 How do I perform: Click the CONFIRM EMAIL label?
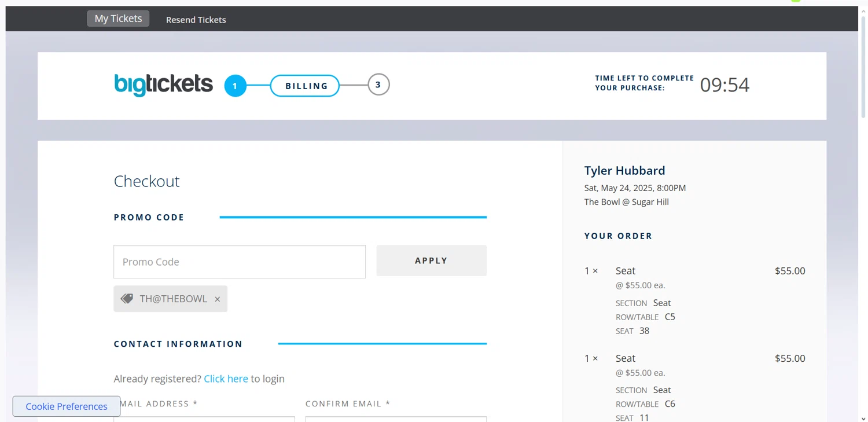click(348, 403)
